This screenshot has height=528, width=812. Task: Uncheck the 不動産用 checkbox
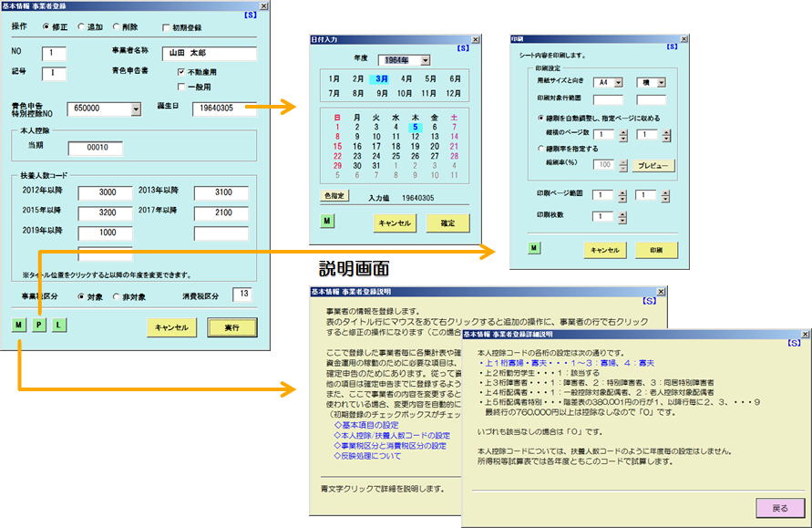point(181,72)
